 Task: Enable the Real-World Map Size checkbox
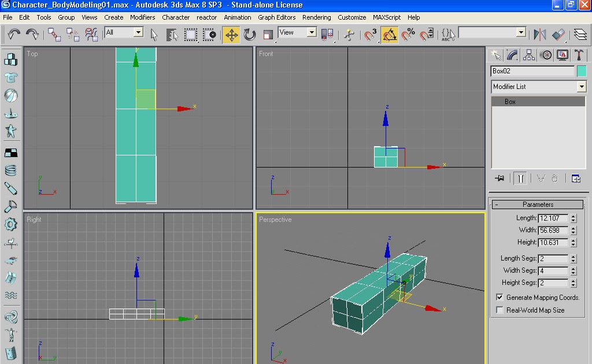pyautogui.click(x=499, y=310)
